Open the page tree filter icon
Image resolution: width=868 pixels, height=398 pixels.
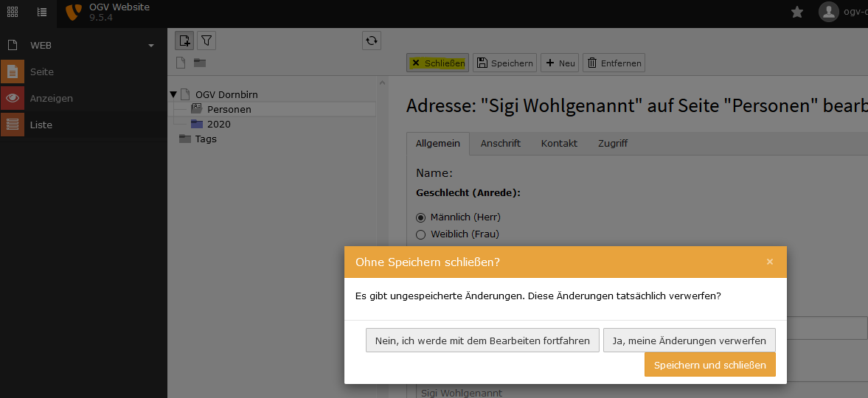click(206, 41)
